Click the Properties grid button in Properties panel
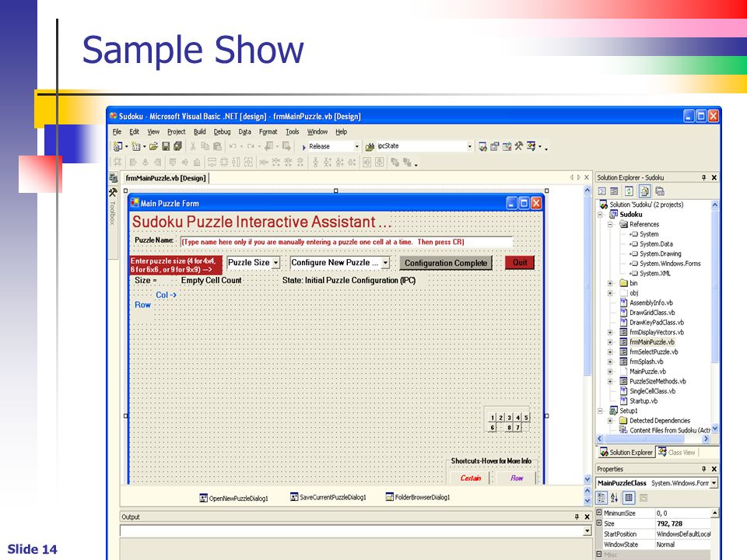The width and height of the screenshot is (747, 560). (x=629, y=498)
